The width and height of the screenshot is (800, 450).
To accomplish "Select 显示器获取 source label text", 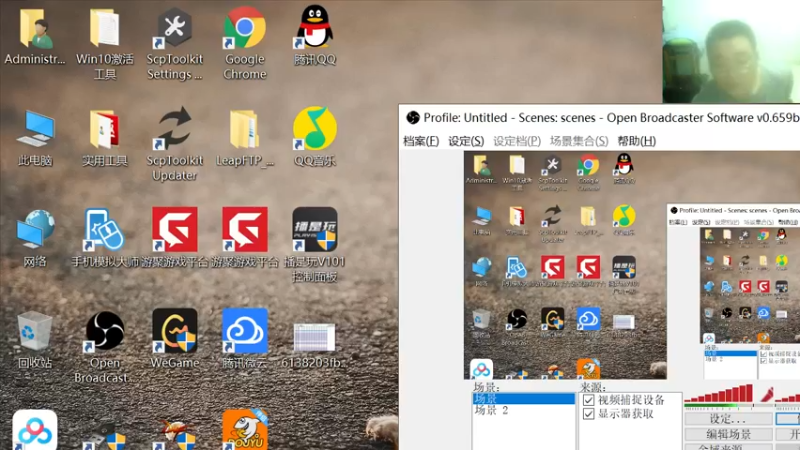I will (x=626, y=414).
